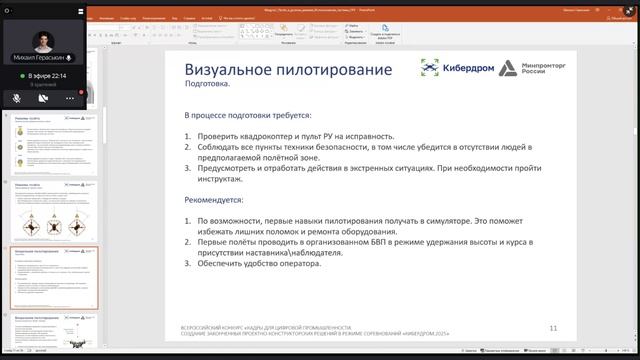Click the 'Что вы хотите сделать' search box
The image size is (640, 360).
coord(237,18)
